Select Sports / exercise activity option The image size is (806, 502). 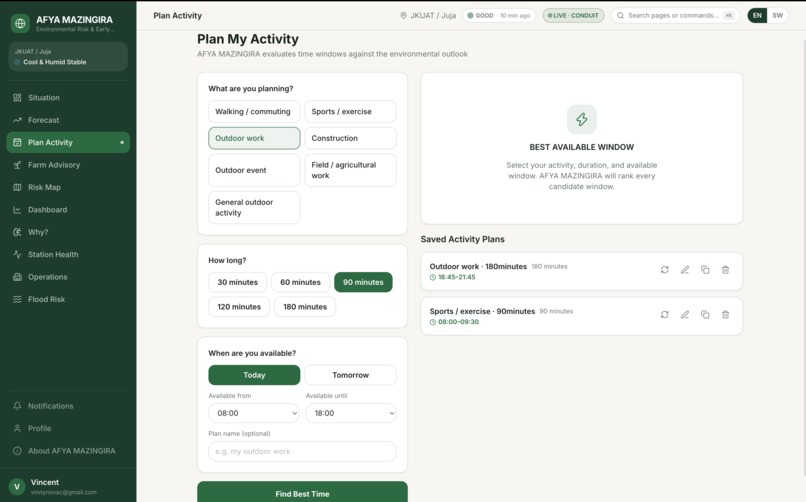tap(350, 111)
